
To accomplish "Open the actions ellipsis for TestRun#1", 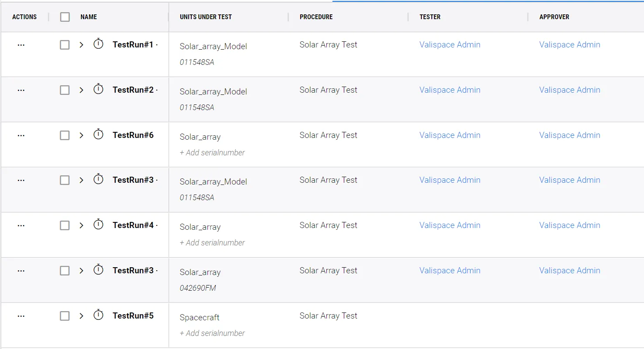I will pyautogui.click(x=21, y=45).
